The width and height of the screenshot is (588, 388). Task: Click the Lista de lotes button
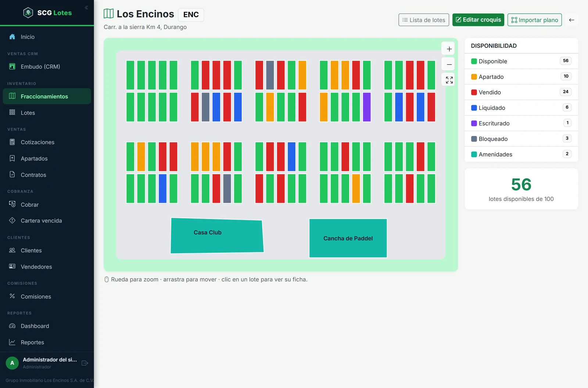pyautogui.click(x=424, y=20)
